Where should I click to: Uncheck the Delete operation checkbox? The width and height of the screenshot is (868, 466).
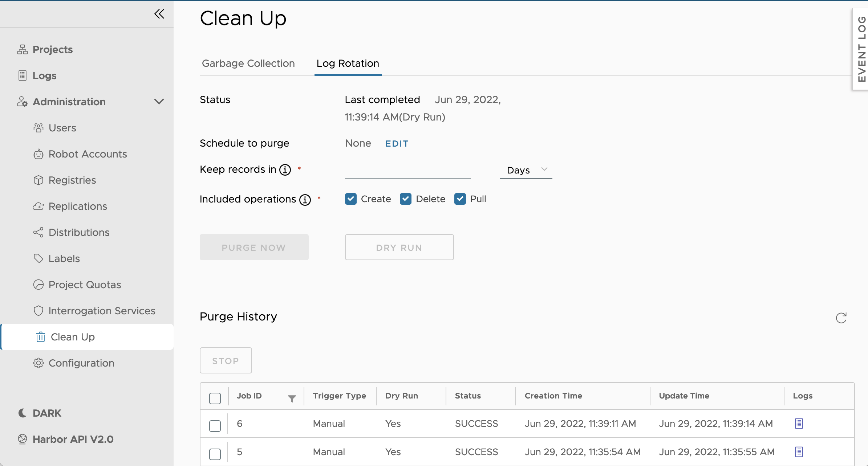(406, 199)
